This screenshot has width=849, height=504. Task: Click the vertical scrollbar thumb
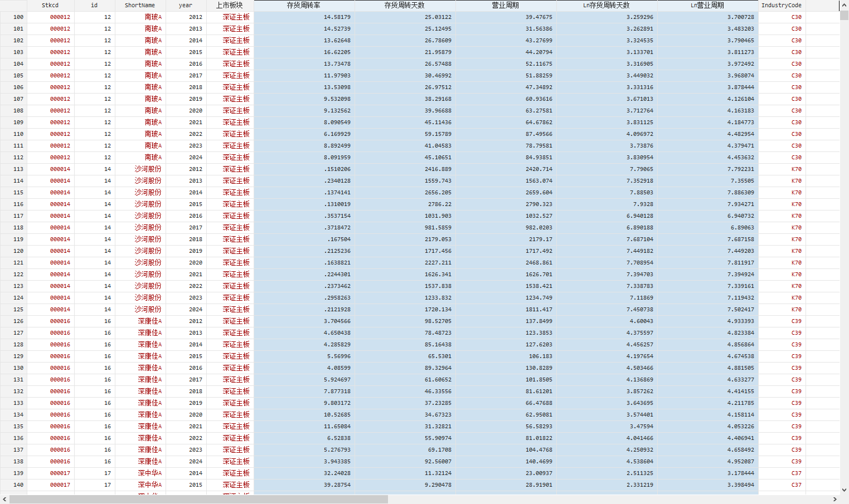tap(844, 16)
